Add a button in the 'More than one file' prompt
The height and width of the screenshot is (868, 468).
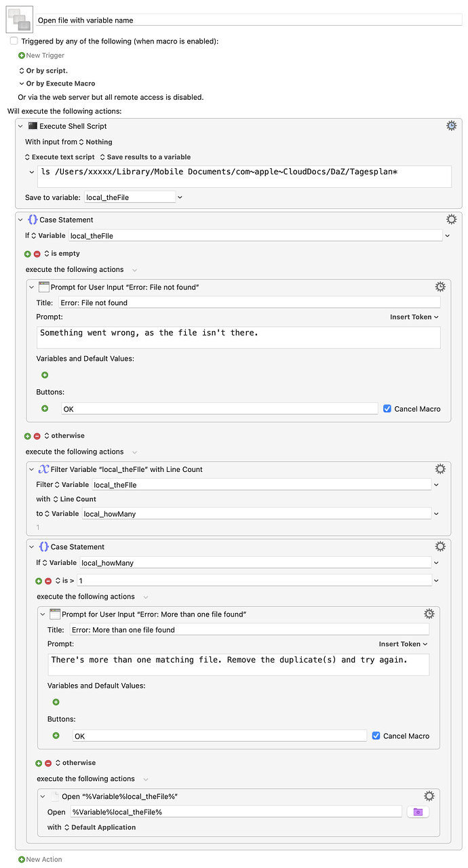pyautogui.click(x=56, y=736)
